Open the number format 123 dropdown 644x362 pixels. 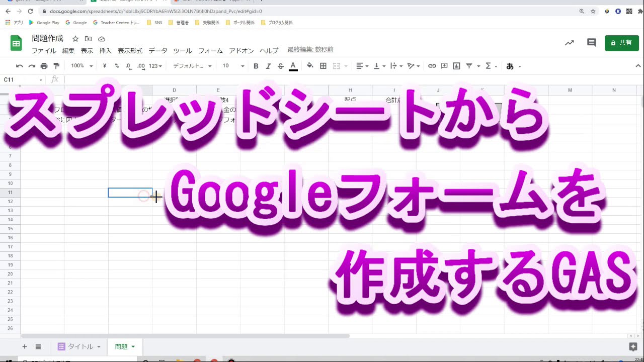tap(156, 66)
